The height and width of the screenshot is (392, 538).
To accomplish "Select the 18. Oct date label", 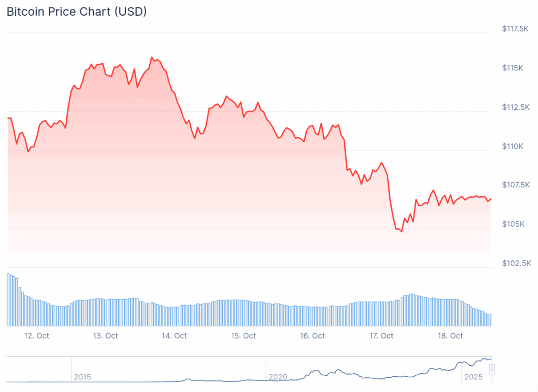I will coord(450,336).
